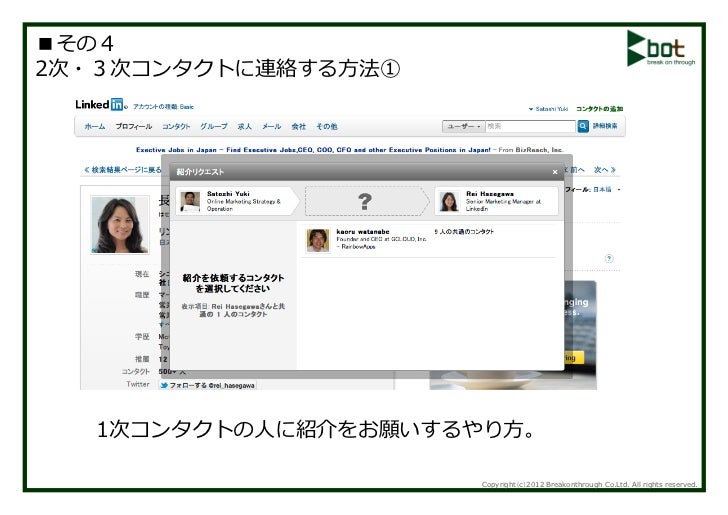Click the 次へ next profile link
Viewport: 728px width, 515px height.
(605, 170)
